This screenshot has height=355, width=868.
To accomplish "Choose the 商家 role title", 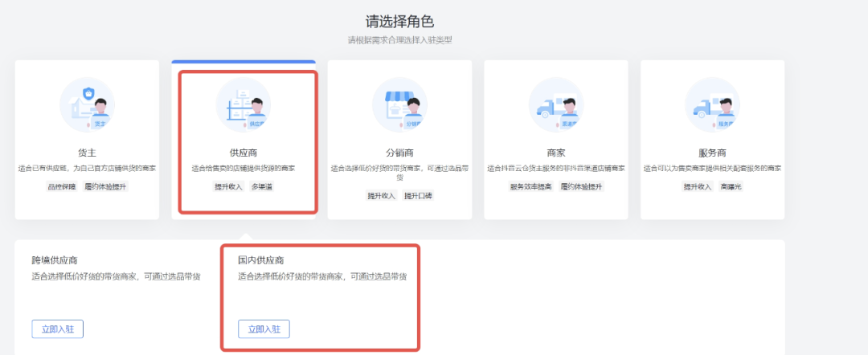I will pos(555,152).
